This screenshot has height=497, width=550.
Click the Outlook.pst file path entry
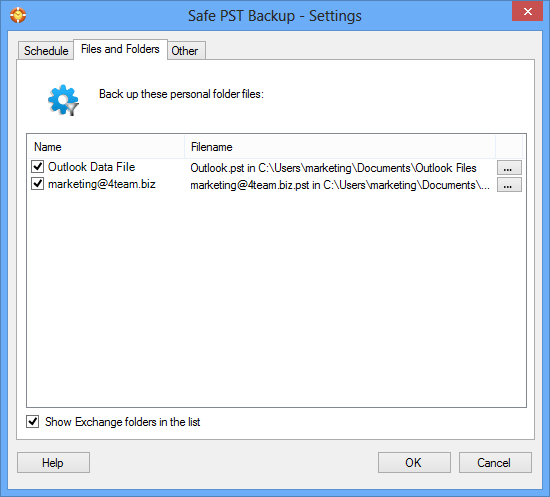coord(333,168)
